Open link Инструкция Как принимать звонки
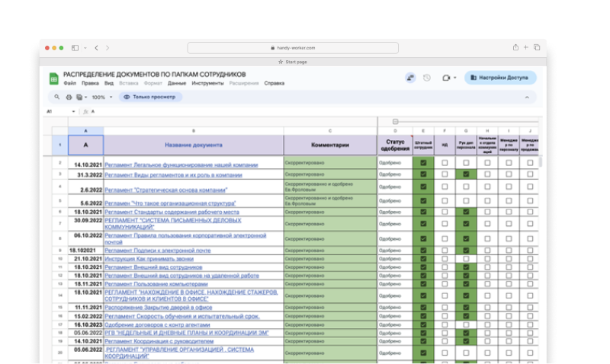The height and width of the screenshot is (364, 610). (x=149, y=259)
